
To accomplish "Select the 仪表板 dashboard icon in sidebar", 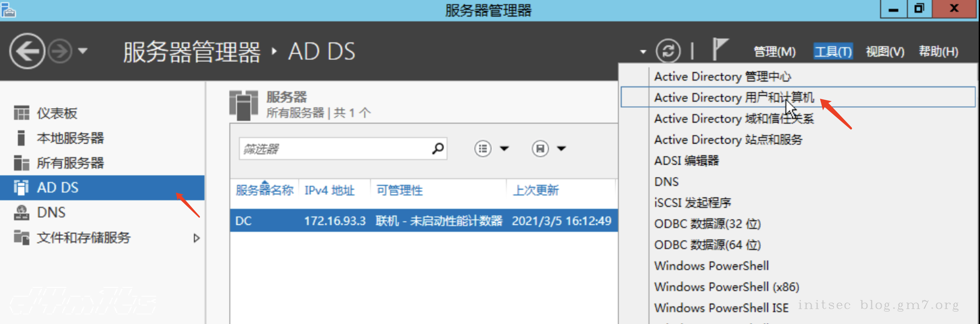I will click(21, 112).
